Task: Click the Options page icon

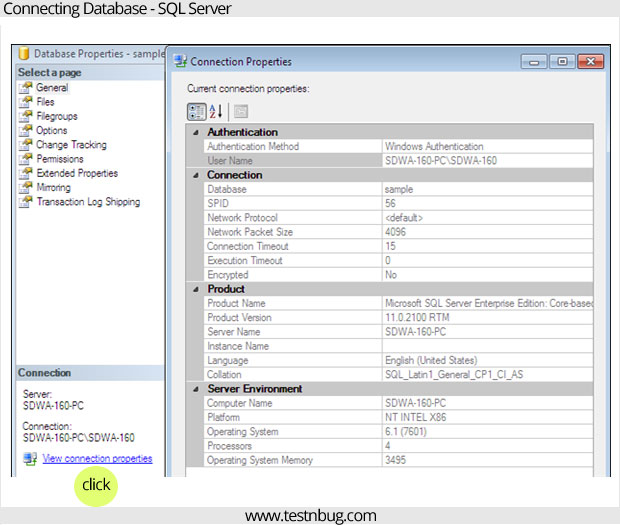Action: (26, 130)
